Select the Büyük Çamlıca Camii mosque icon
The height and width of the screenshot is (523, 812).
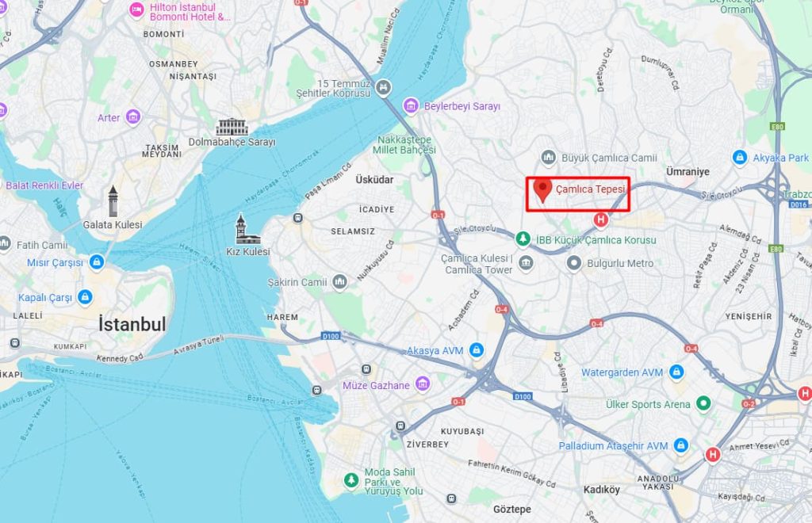coord(549,157)
